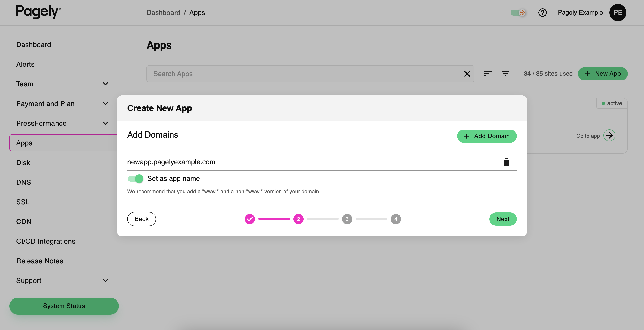Screen dimensions: 644x330
Task: Click the PE avatar icon
Action: [618, 13]
